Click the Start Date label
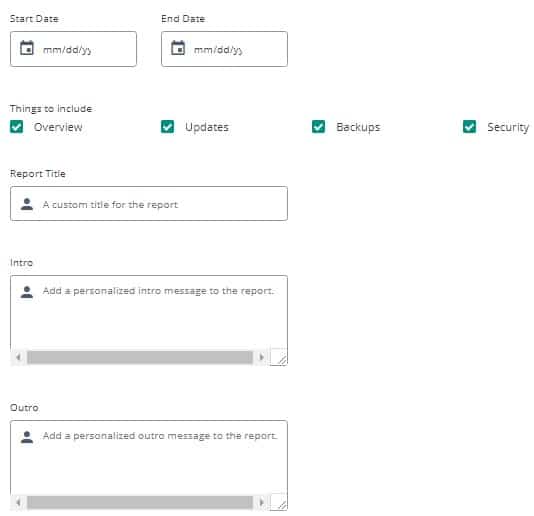 tap(34, 19)
